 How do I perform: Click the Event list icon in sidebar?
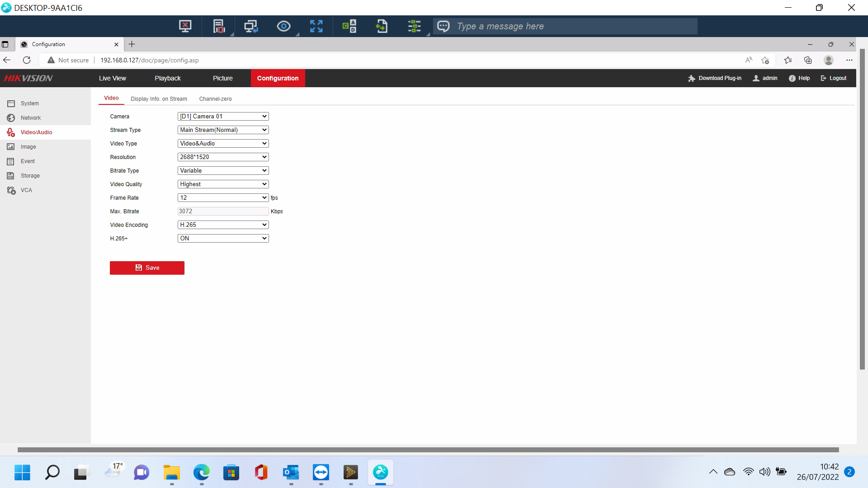coord(11,161)
